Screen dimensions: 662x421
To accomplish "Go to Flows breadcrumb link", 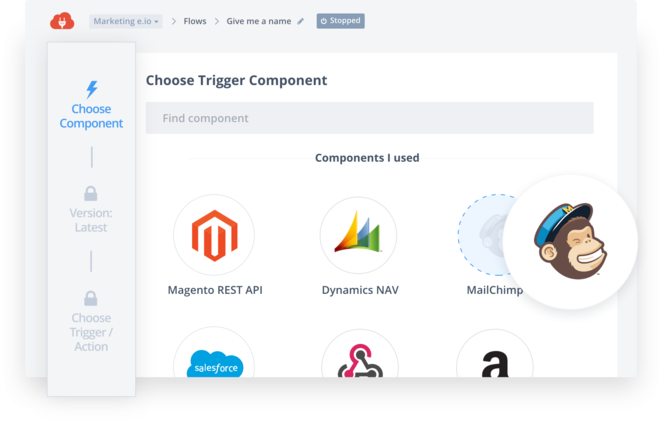I will 195,21.
